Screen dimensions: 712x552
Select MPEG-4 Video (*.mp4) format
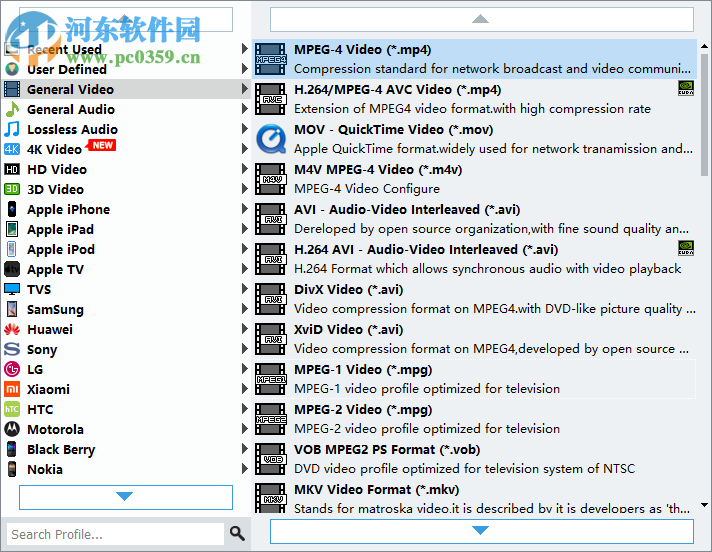tap(475, 59)
